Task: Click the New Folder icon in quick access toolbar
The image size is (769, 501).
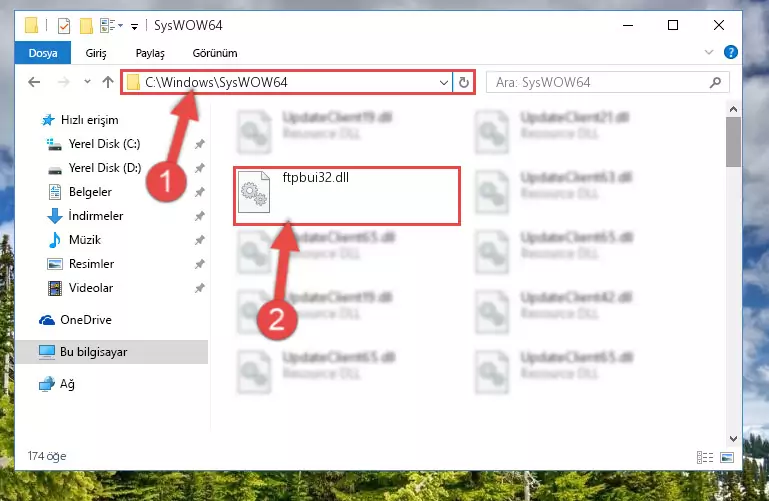Action: tap(86, 25)
